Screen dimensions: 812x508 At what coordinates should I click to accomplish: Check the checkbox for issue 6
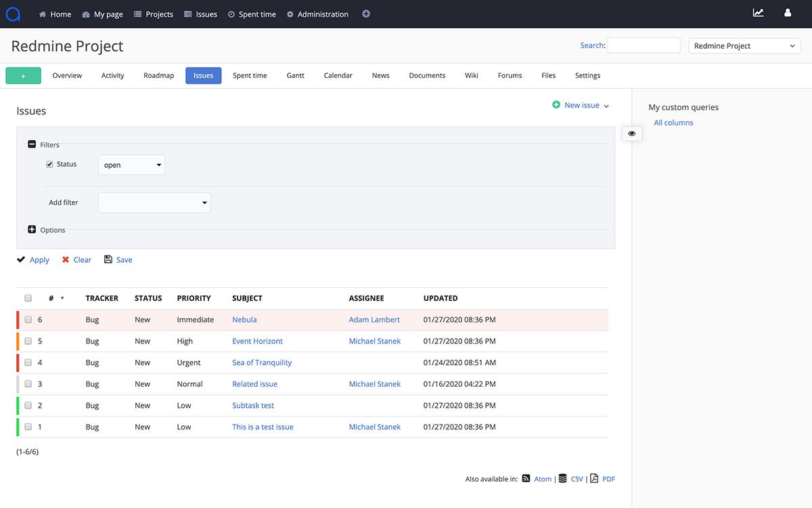(x=28, y=320)
